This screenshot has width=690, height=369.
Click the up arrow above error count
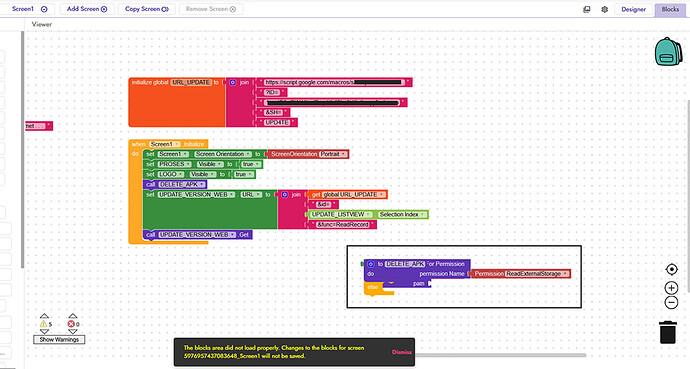pos(73,316)
